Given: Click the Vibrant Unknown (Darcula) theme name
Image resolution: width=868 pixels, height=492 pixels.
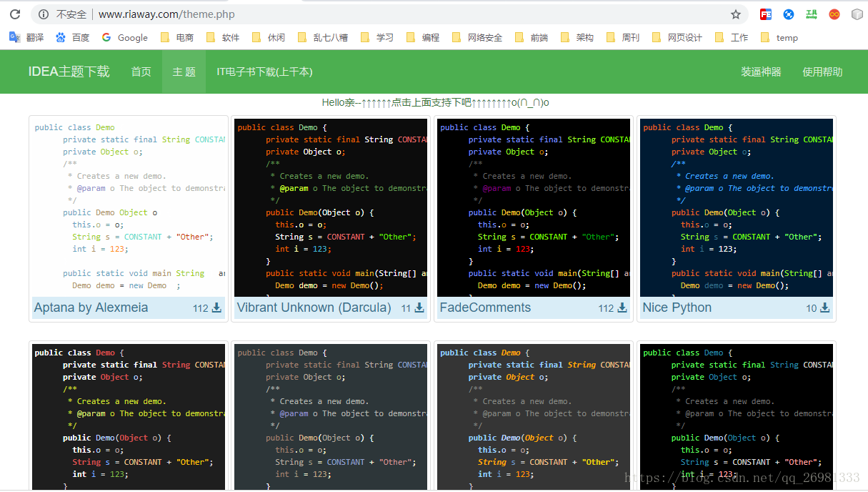Looking at the screenshot, I should coord(314,308).
